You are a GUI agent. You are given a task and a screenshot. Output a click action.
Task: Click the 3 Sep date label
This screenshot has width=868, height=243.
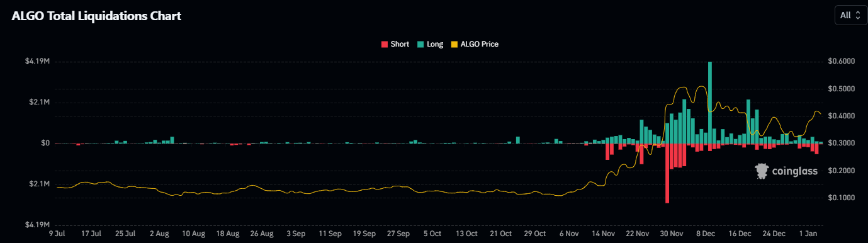tap(296, 234)
